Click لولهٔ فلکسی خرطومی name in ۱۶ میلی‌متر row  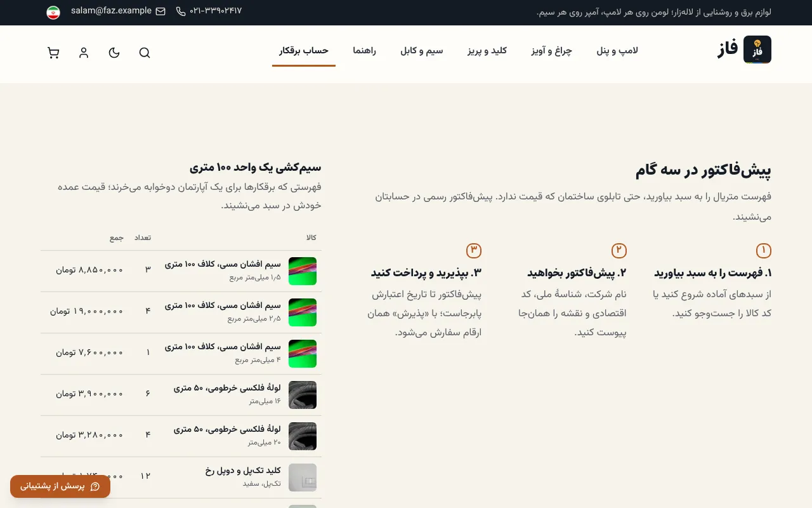pos(227,388)
